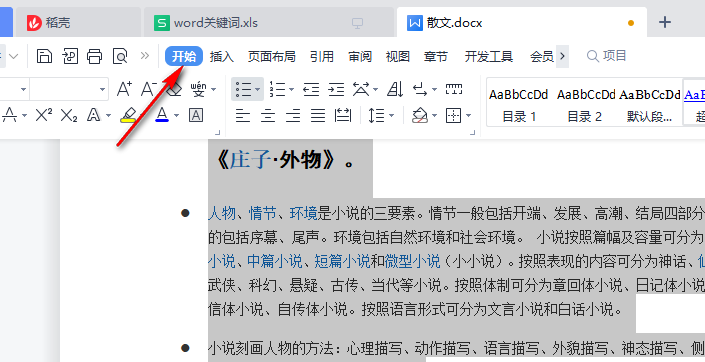Viewport: 705px width, 362px height.
Task: Toggle center alignment
Action: pyautogui.click(x=268, y=116)
